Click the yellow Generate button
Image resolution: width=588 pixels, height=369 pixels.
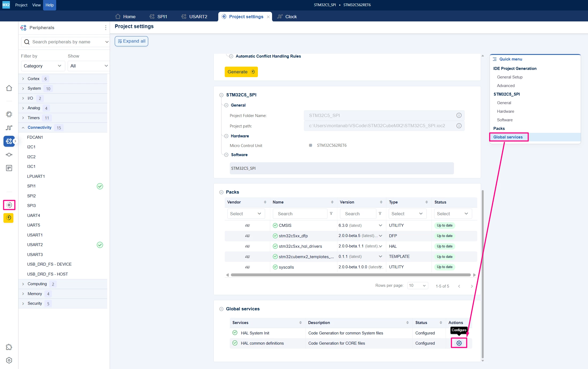point(241,72)
